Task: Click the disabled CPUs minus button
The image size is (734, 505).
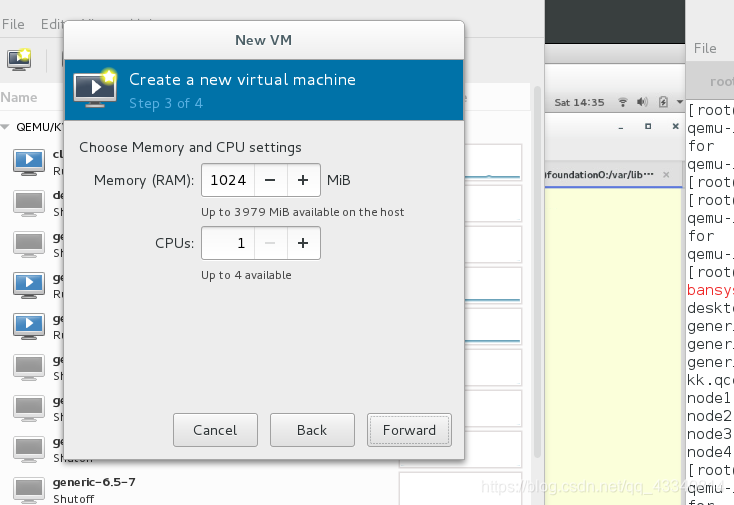Action: pos(271,243)
